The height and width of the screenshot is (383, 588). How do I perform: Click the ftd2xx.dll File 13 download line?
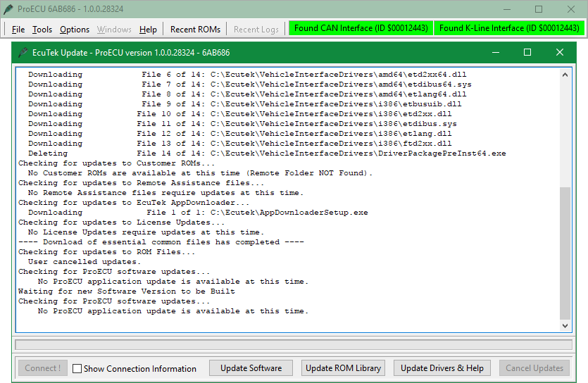click(x=240, y=144)
